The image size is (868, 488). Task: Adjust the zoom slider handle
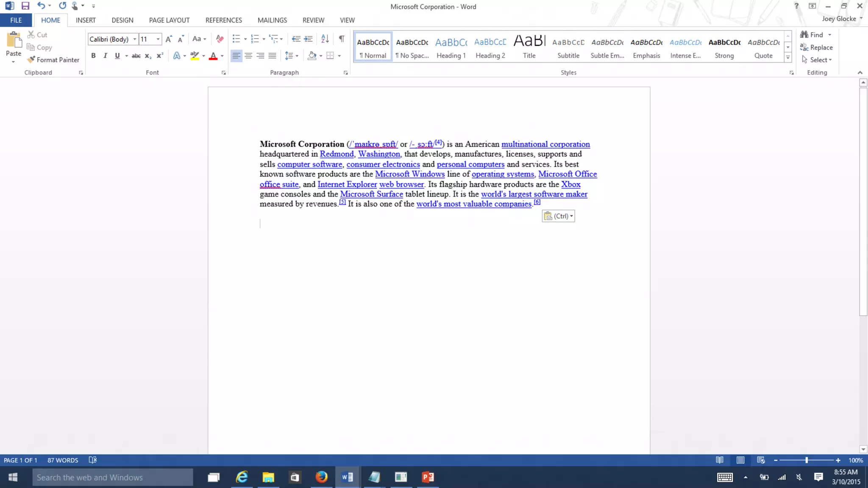coord(807,460)
